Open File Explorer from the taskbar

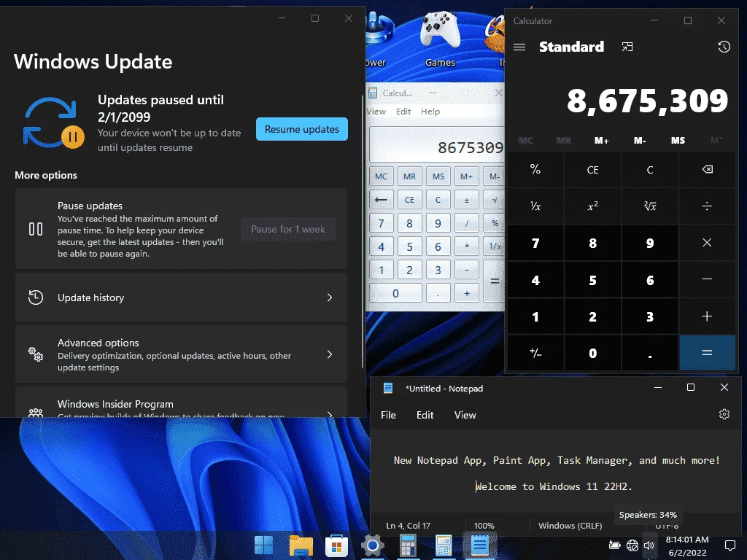[x=301, y=545]
